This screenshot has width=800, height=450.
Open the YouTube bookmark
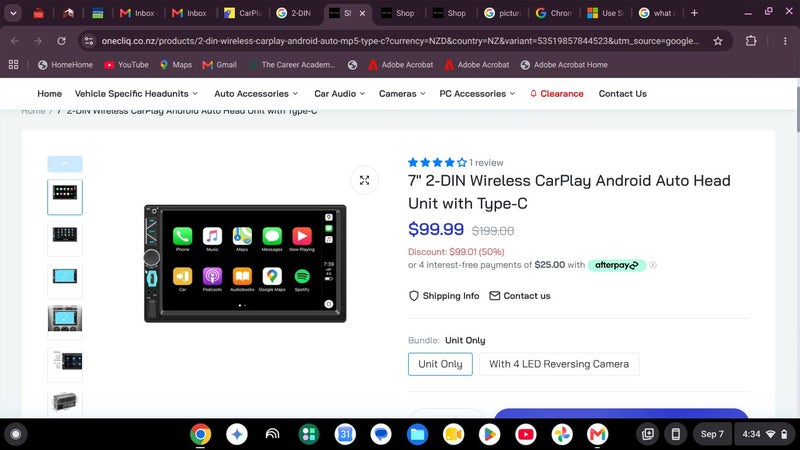click(x=126, y=65)
